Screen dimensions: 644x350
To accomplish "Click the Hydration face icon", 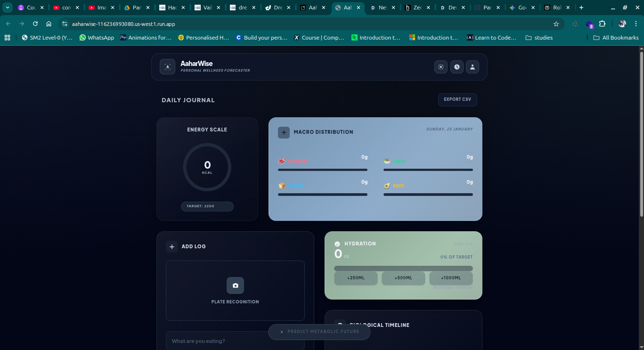I will (337, 244).
